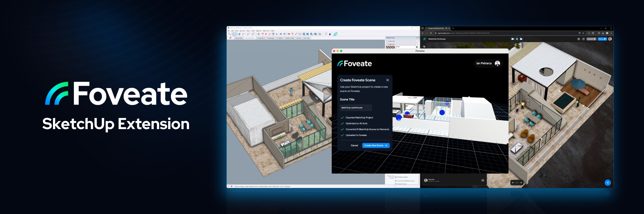Toggle Top Level Hidden Geometry checkbox

click(396, 181)
